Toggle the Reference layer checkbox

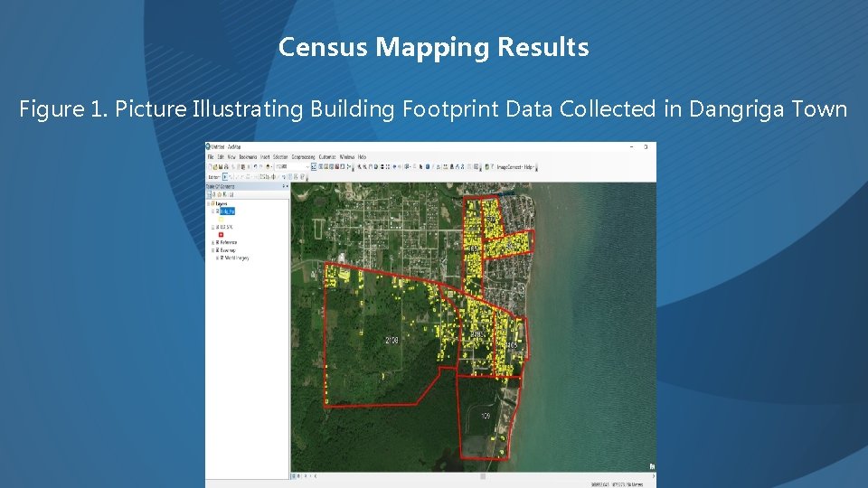[x=218, y=242]
